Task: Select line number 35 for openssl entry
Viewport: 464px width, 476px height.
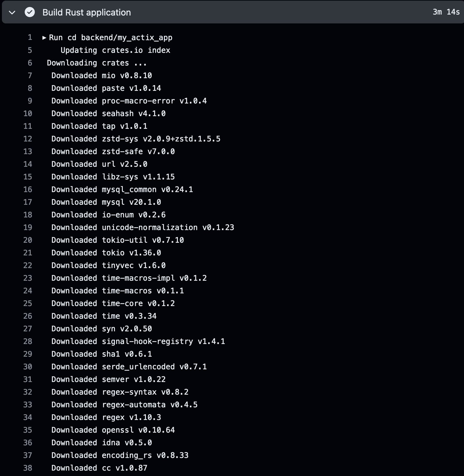Action: (x=28, y=430)
